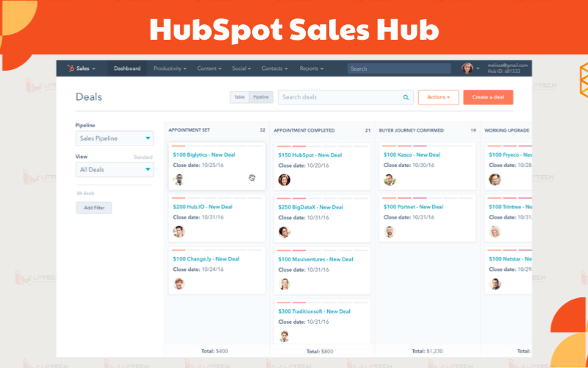Click APPOINTMENT SET column header
The image size is (588, 368).
click(x=190, y=130)
